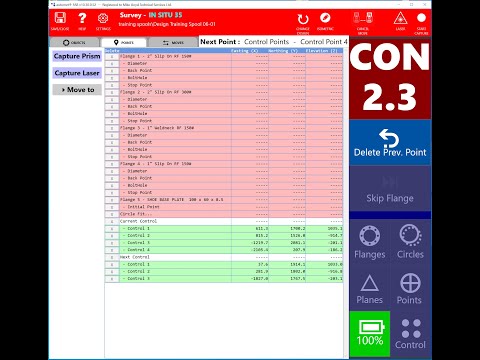The width and height of the screenshot is (480, 360).
Task: Select Control 4 under Current Control
Action: (x=224, y=250)
